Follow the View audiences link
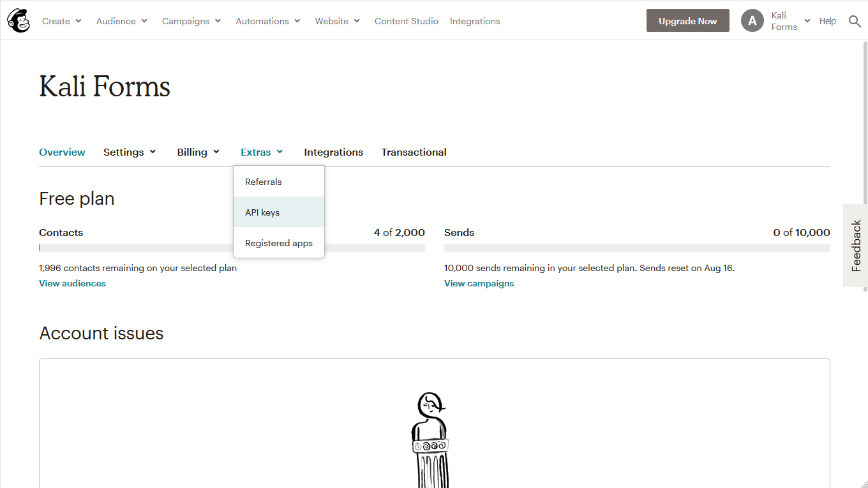This screenshot has width=868, height=488. point(72,283)
